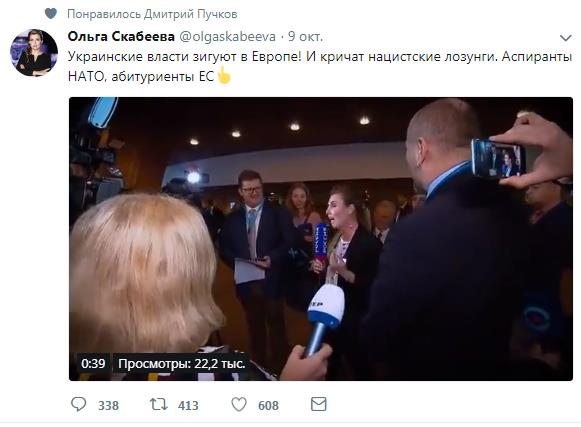Like the tweet with heart icon
Viewport: 581px width, 427px height.
pyautogui.click(x=239, y=404)
